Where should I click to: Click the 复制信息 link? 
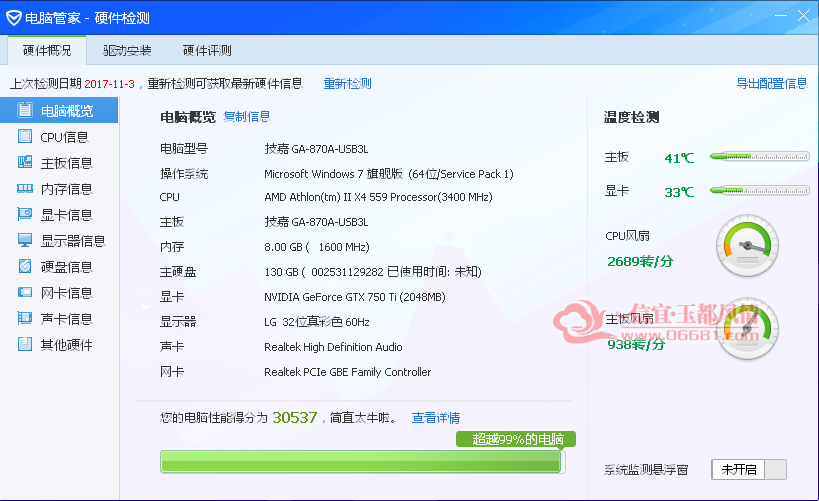click(247, 116)
